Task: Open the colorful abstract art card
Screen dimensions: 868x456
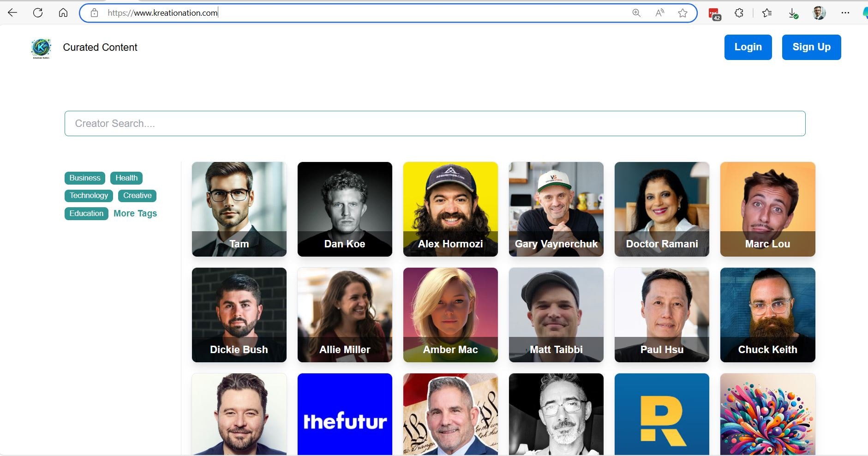Action: point(768,414)
